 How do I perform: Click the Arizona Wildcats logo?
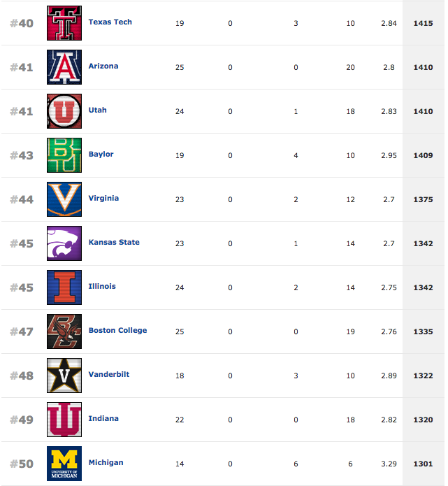[64, 67]
